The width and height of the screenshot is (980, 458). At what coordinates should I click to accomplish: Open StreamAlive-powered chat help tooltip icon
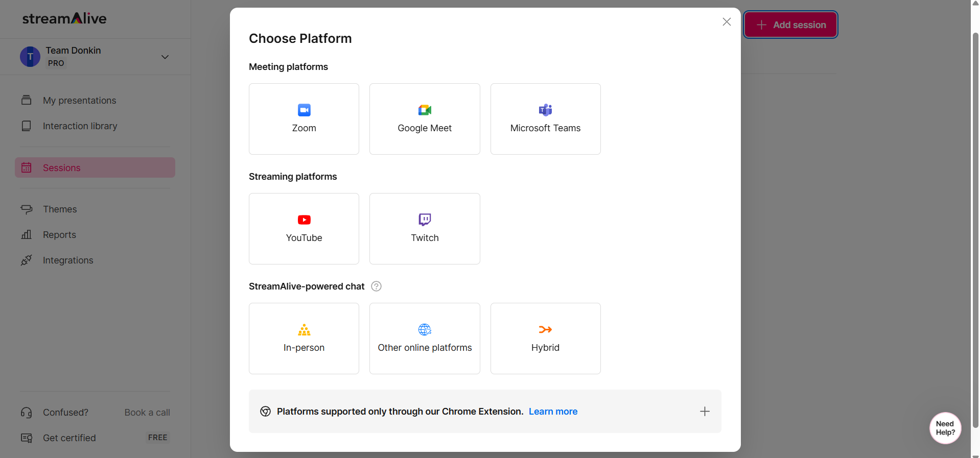click(376, 286)
